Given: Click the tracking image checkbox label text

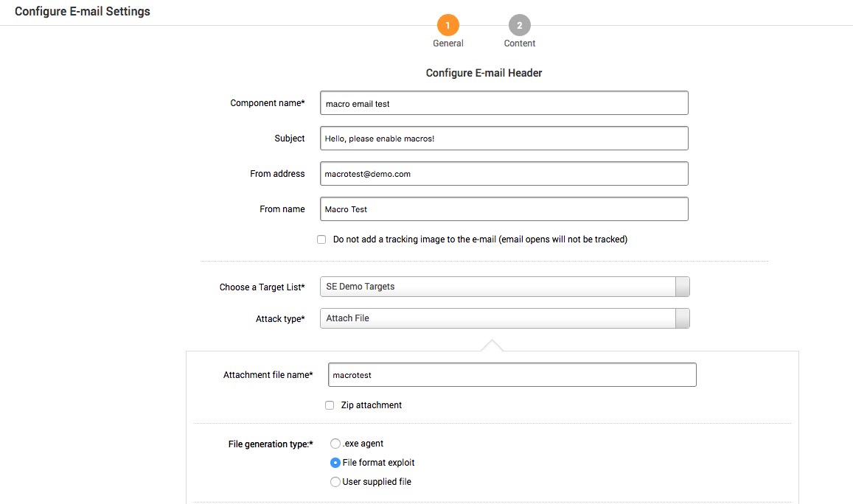Looking at the screenshot, I should point(480,239).
